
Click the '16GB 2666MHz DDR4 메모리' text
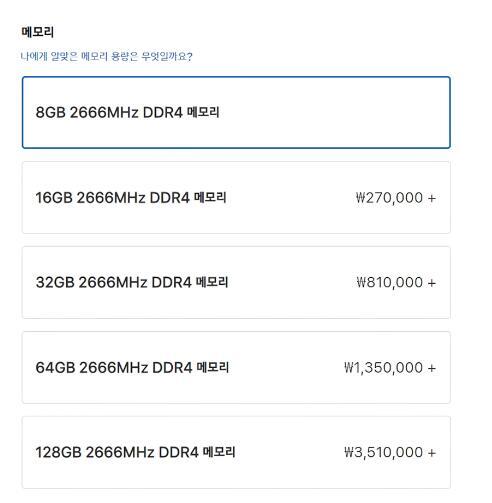click(131, 198)
